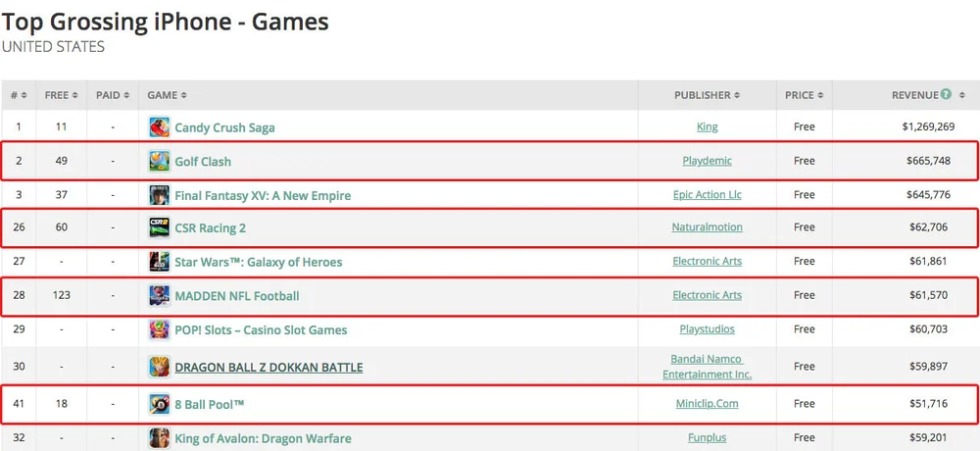
Task: Open CSR Racing 2 game link
Action: (211, 228)
